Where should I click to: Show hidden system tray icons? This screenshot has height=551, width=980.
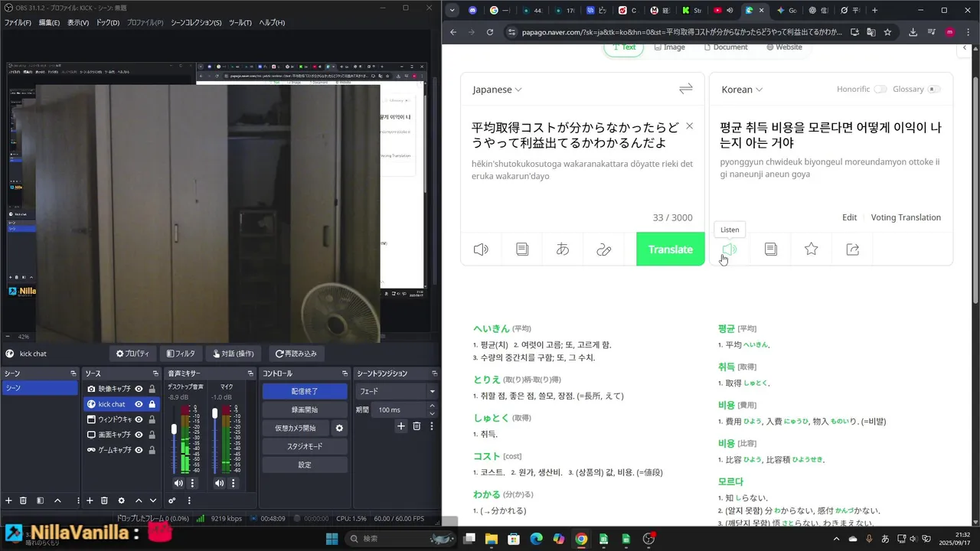coord(835,539)
